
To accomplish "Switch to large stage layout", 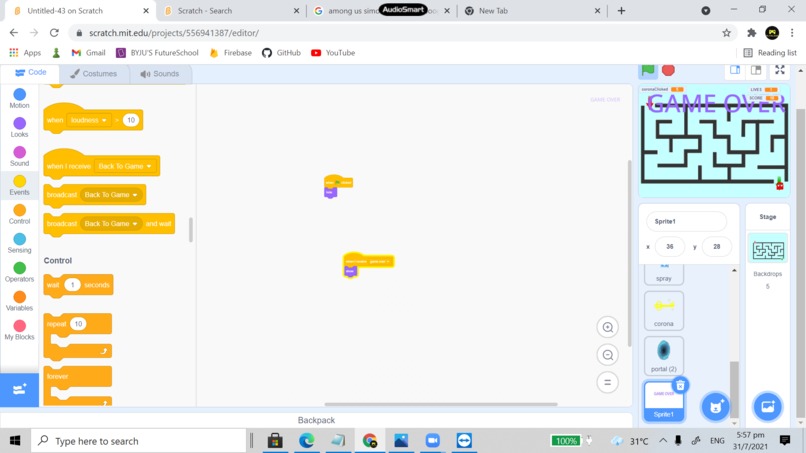I will pyautogui.click(x=756, y=70).
